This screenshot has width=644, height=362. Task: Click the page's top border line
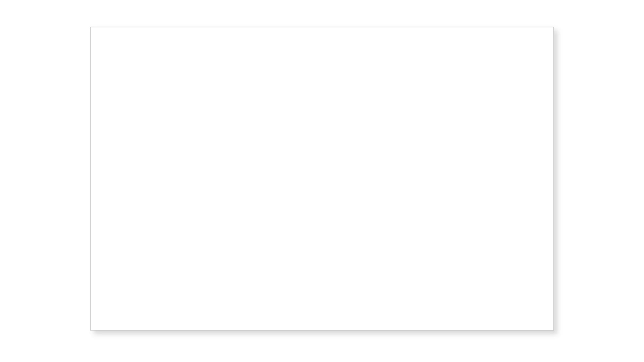click(322, 27)
